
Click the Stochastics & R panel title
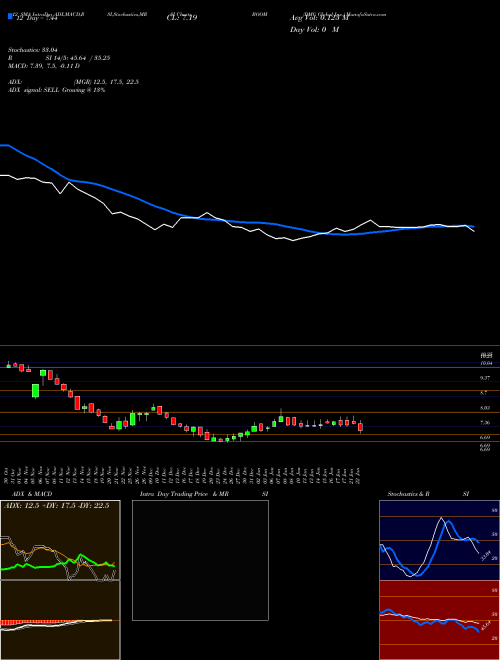point(408,494)
